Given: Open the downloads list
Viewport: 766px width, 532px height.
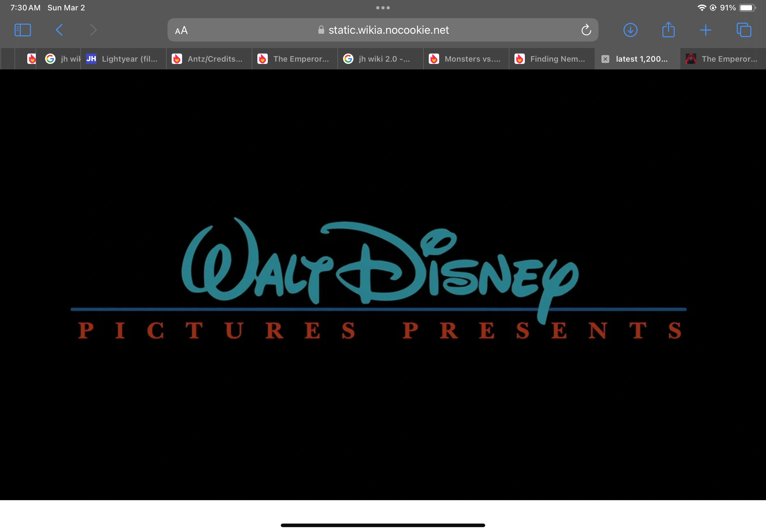Looking at the screenshot, I should pos(630,30).
